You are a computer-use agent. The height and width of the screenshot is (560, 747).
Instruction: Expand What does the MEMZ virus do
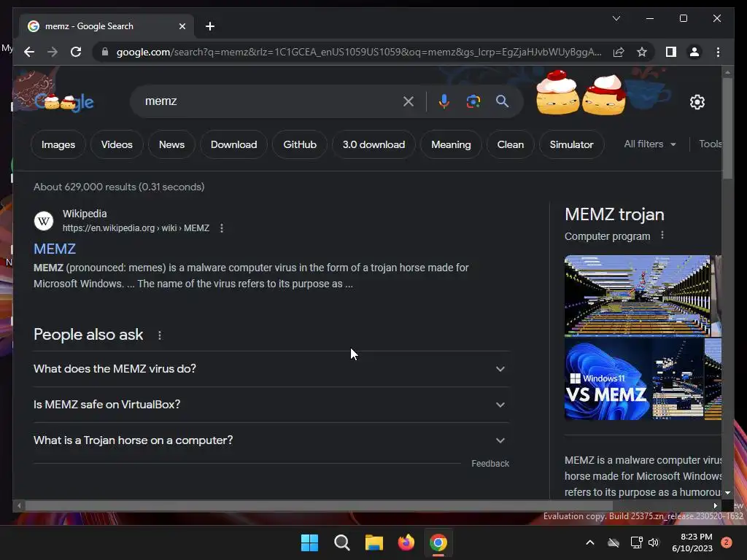[271, 369]
